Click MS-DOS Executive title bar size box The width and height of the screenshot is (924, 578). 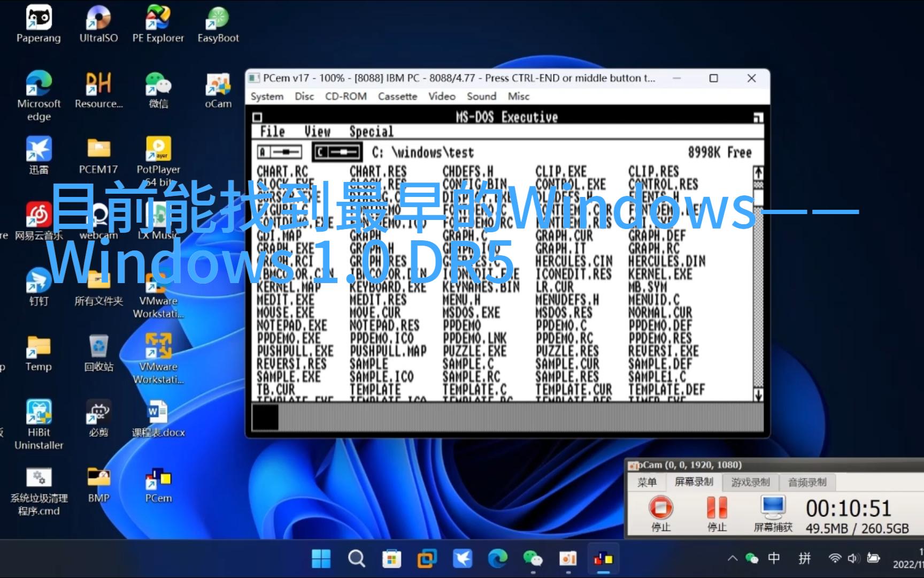(x=758, y=117)
